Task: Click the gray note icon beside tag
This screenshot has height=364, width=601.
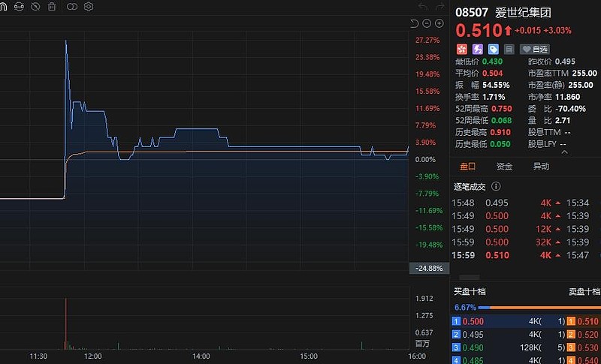Action: 509,49
